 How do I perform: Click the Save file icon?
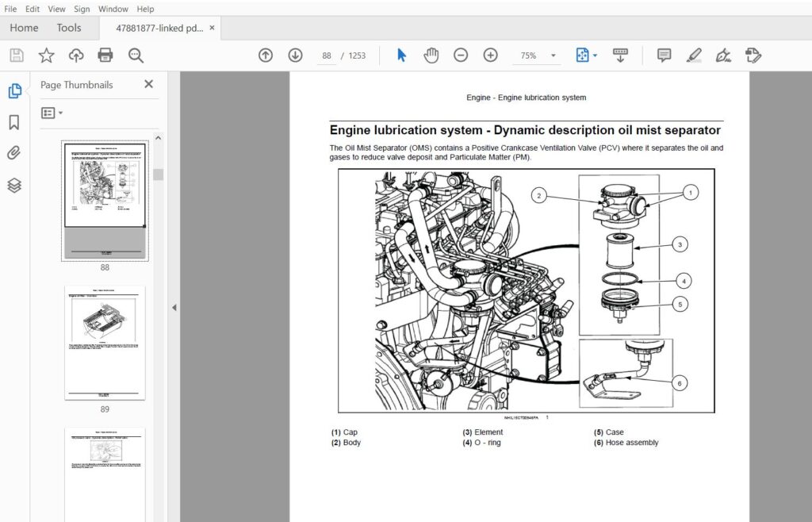[x=17, y=56]
